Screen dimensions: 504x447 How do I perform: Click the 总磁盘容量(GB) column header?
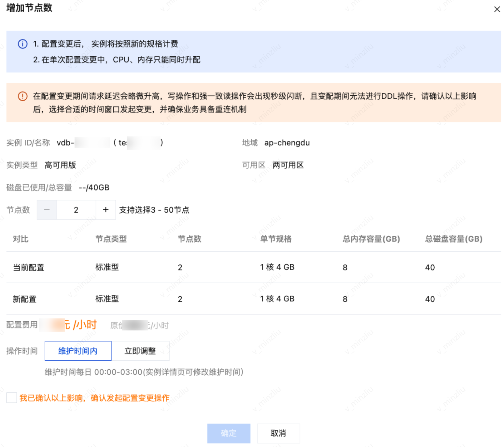pos(454,239)
